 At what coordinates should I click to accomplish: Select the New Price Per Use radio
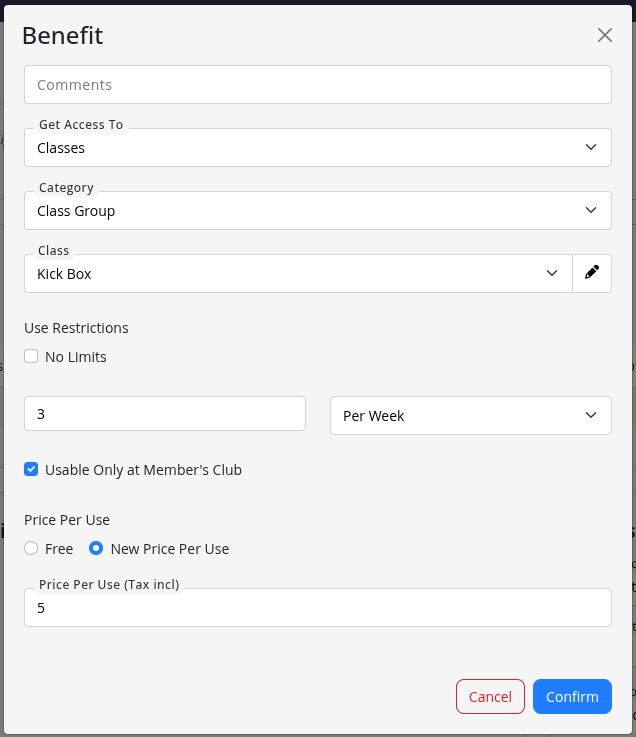pyautogui.click(x=96, y=549)
